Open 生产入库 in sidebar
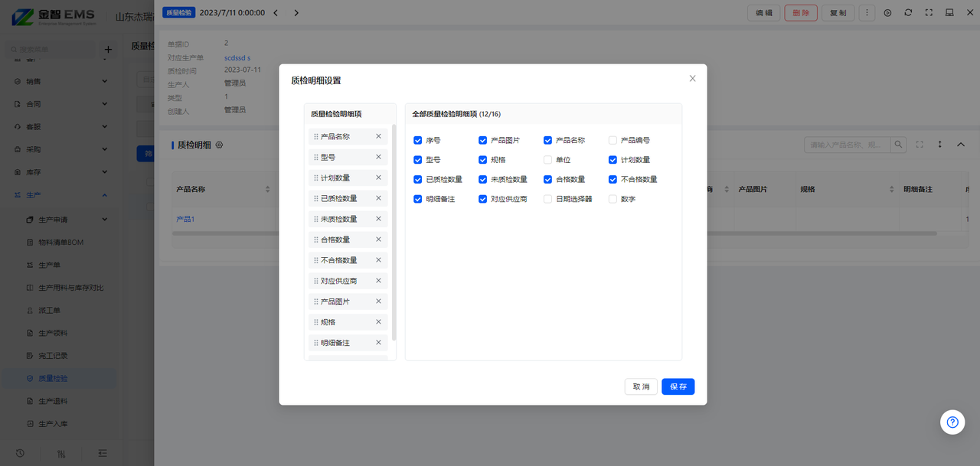The image size is (980, 466). [x=53, y=423]
